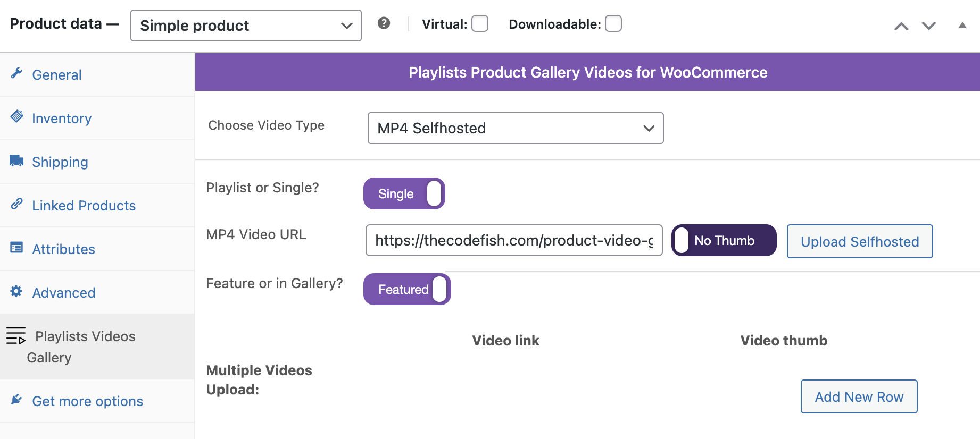Image resolution: width=980 pixels, height=439 pixels.
Task: Toggle the Featured gallery switch
Action: [407, 289]
